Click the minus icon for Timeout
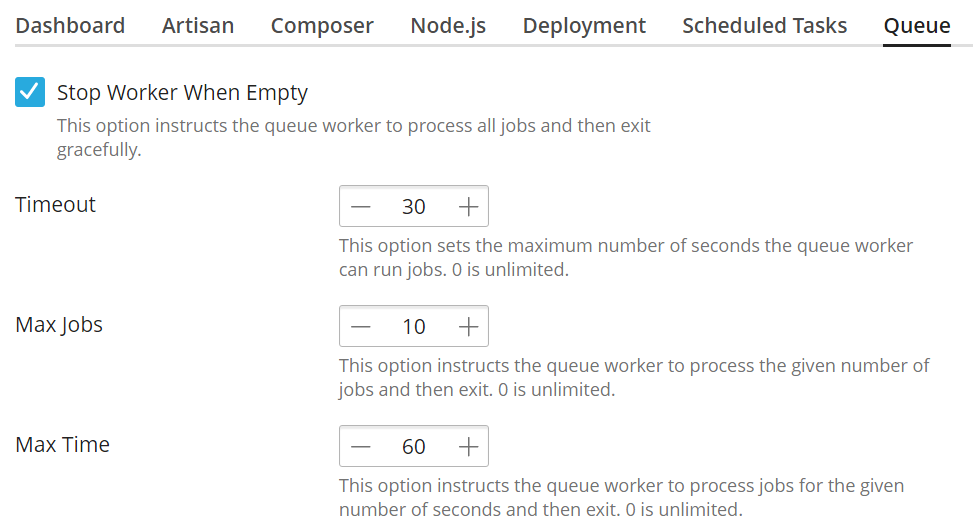The image size is (973, 532). tap(361, 207)
